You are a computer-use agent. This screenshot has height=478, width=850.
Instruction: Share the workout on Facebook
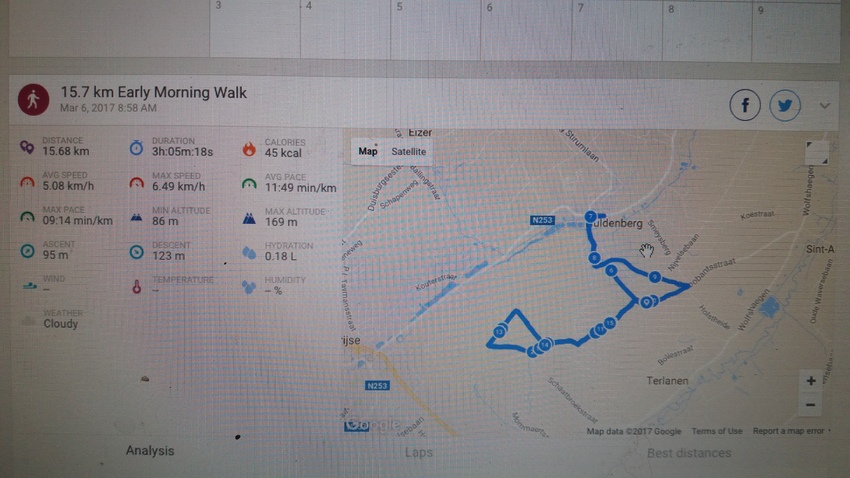point(745,105)
